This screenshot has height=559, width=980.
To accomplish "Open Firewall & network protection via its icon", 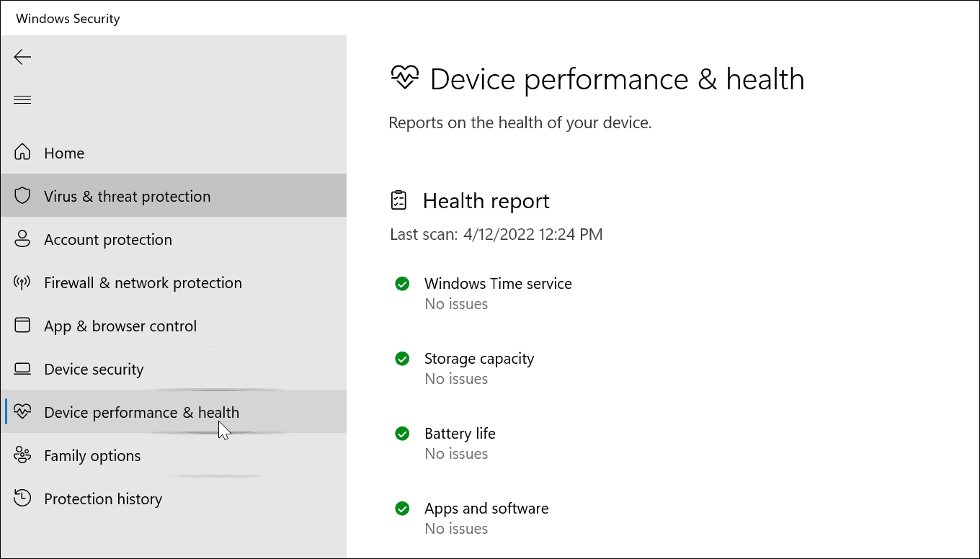I will tap(22, 282).
